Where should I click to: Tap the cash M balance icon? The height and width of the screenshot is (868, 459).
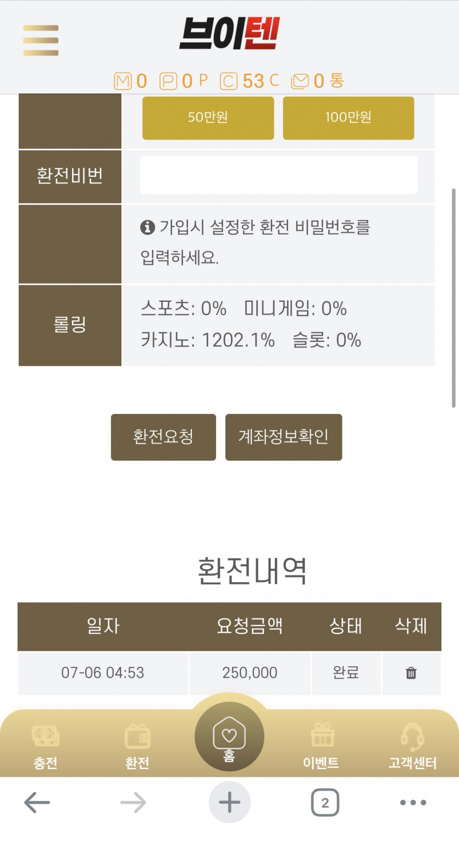coord(123,81)
